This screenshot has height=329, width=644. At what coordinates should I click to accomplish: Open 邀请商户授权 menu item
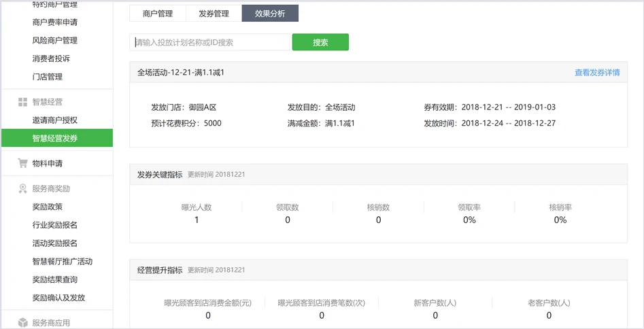point(54,120)
